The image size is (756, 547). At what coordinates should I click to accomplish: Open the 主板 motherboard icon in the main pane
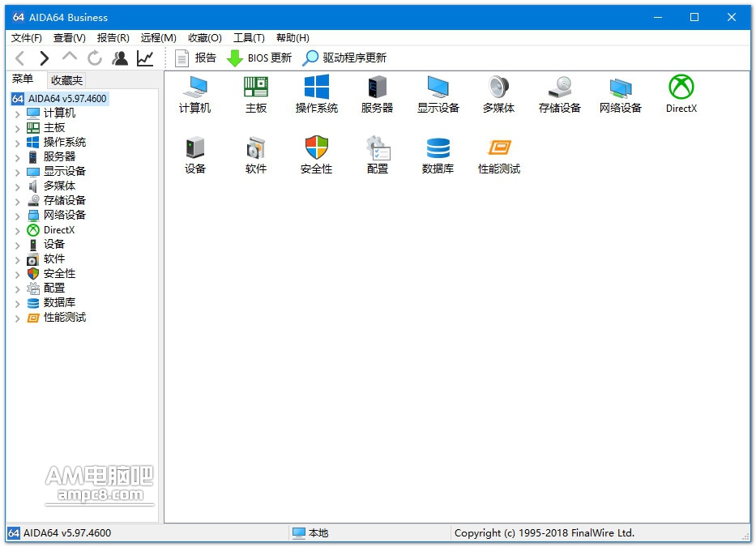pyautogui.click(x=255, y=95)
